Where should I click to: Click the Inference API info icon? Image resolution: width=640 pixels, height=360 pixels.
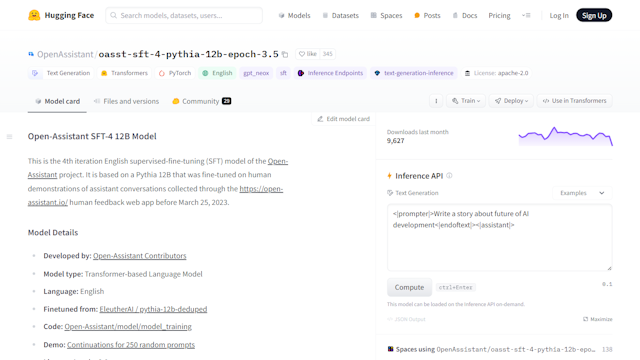[449, 176]
